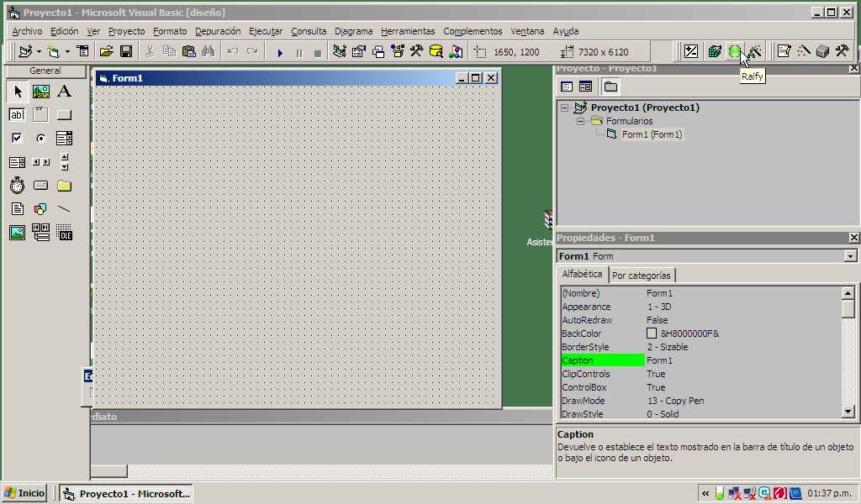This screenshot has width=861, height=504.
Task: Select the FileListBox control tool
Action: pyautogui.click(x=18, y=209)
